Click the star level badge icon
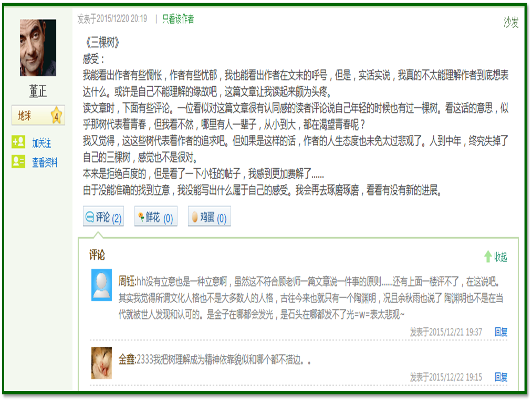 pyautogui.click(x=56, y=116)
